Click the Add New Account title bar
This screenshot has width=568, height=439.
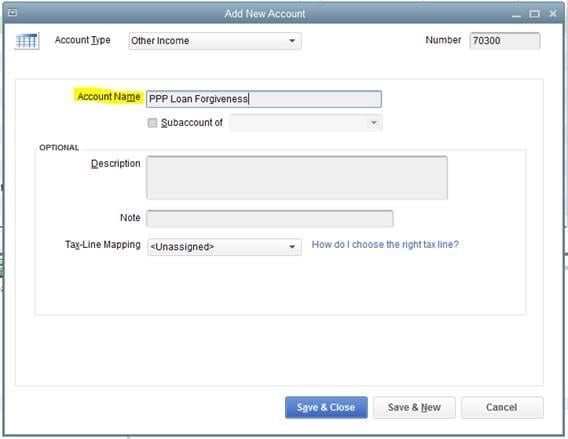click(x=265, y=14)
